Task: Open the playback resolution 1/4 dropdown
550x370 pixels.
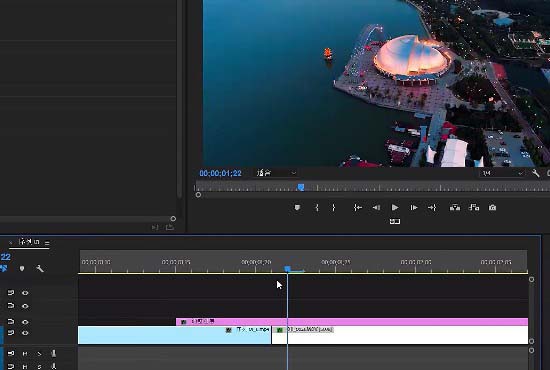Action: [x=502, y=173]
